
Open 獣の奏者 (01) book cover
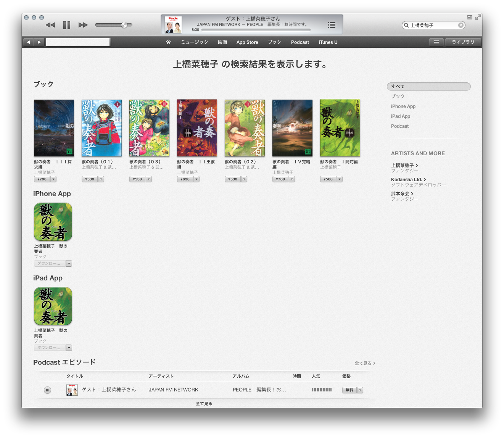(101, 128)
